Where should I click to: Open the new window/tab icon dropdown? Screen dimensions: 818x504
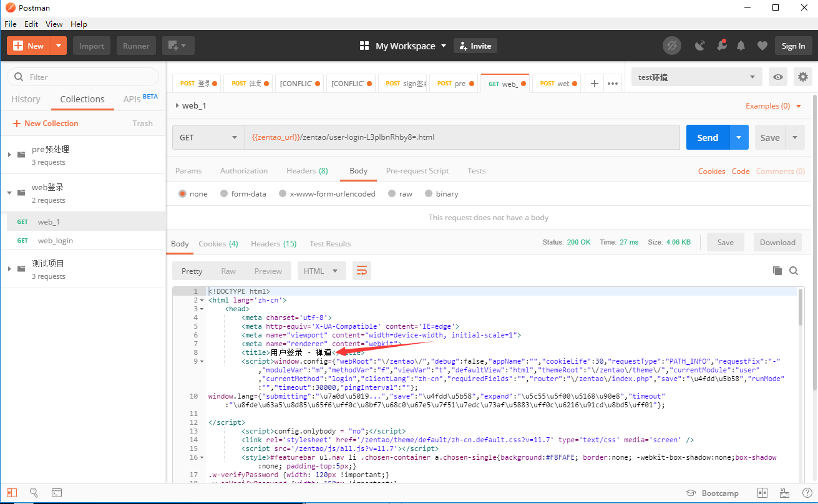178,46
